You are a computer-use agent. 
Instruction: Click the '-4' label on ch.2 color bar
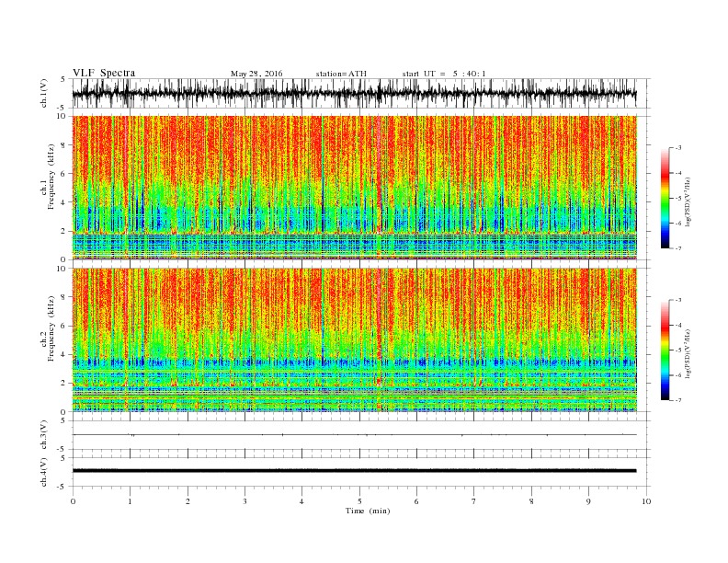(x=677, y=326)
